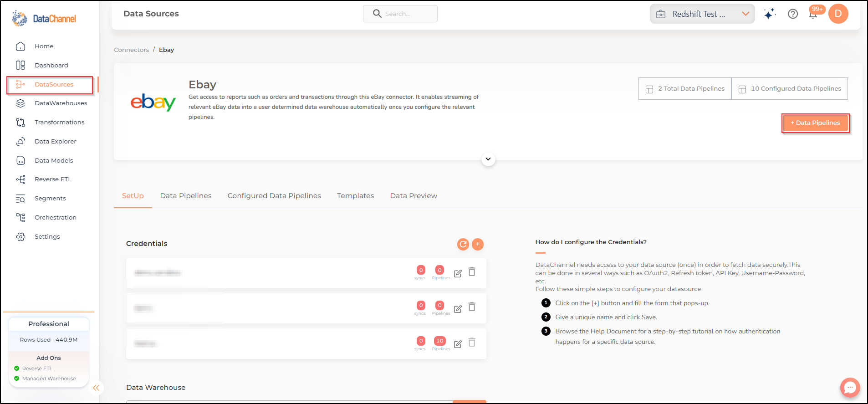Add a new credential with plus icon
This screenshot has height=404, width=868.
478,244
